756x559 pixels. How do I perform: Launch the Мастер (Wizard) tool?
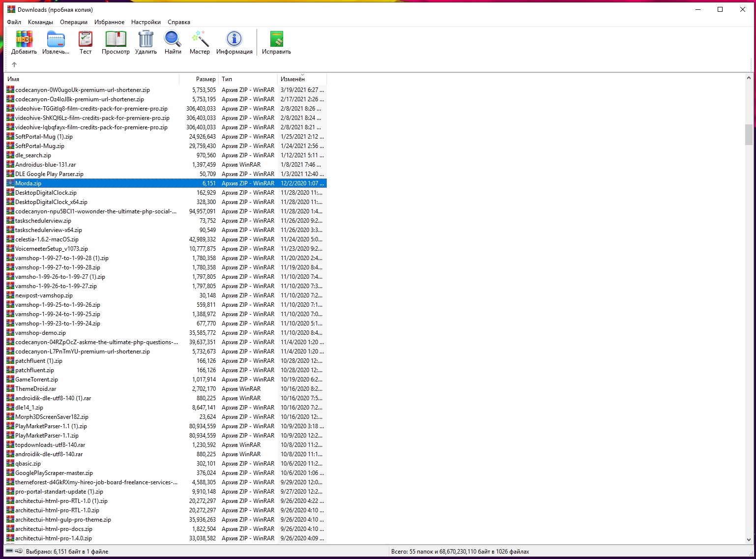200,39
